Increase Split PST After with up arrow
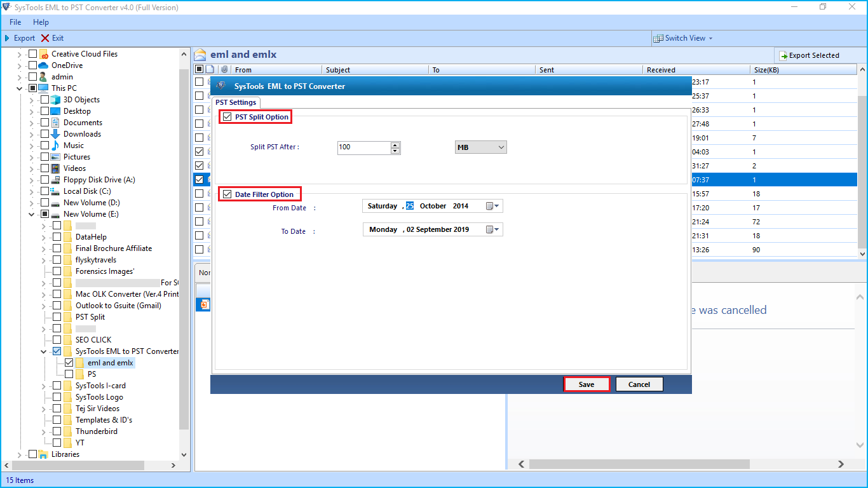 (x=396, y=144)
